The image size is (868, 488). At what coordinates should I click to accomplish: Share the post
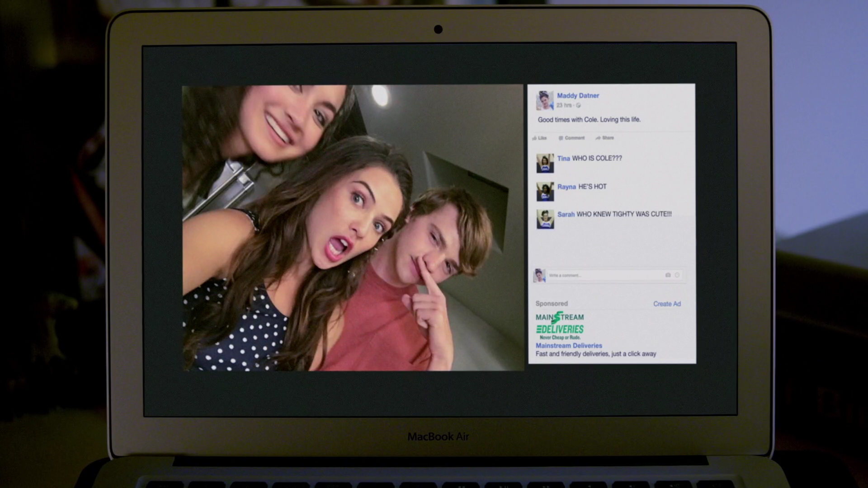pyautogui.click(x=604, y=138)
